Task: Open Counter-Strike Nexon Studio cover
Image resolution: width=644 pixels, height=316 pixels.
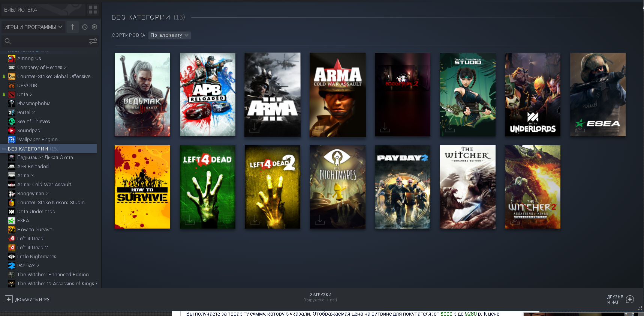Action: 468,95
